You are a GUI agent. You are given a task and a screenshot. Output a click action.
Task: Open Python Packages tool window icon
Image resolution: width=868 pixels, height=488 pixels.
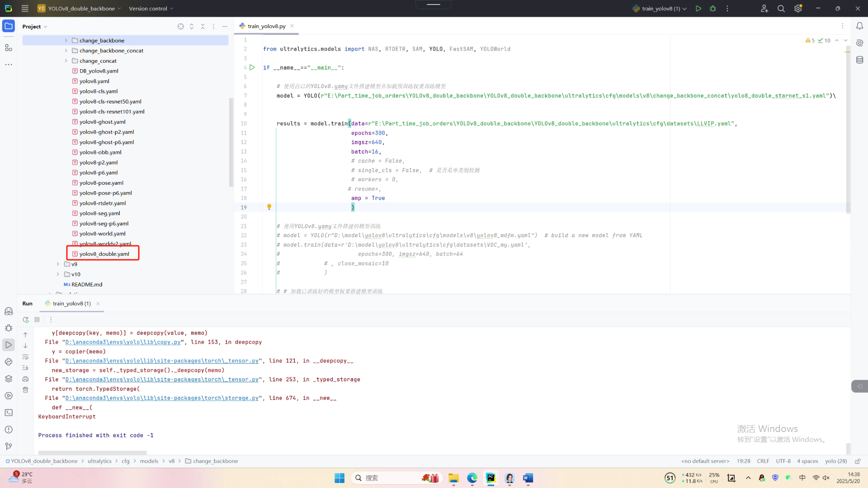(9, 379)
